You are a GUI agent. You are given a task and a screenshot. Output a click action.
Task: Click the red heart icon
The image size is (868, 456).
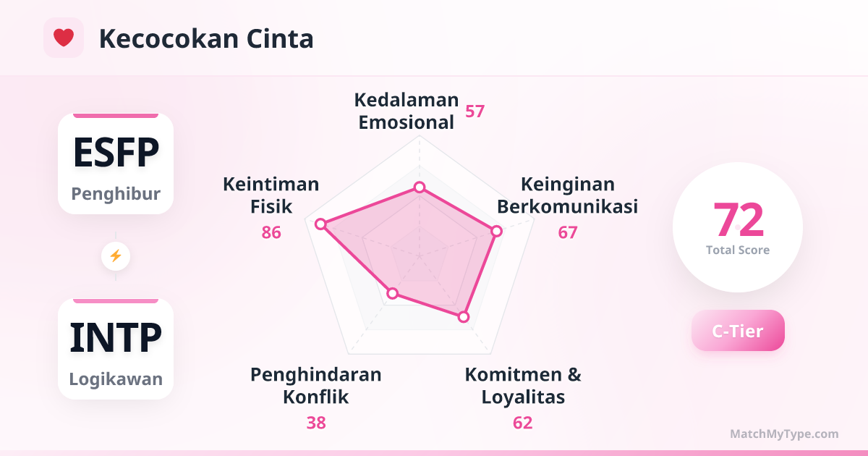click(64, 38)
